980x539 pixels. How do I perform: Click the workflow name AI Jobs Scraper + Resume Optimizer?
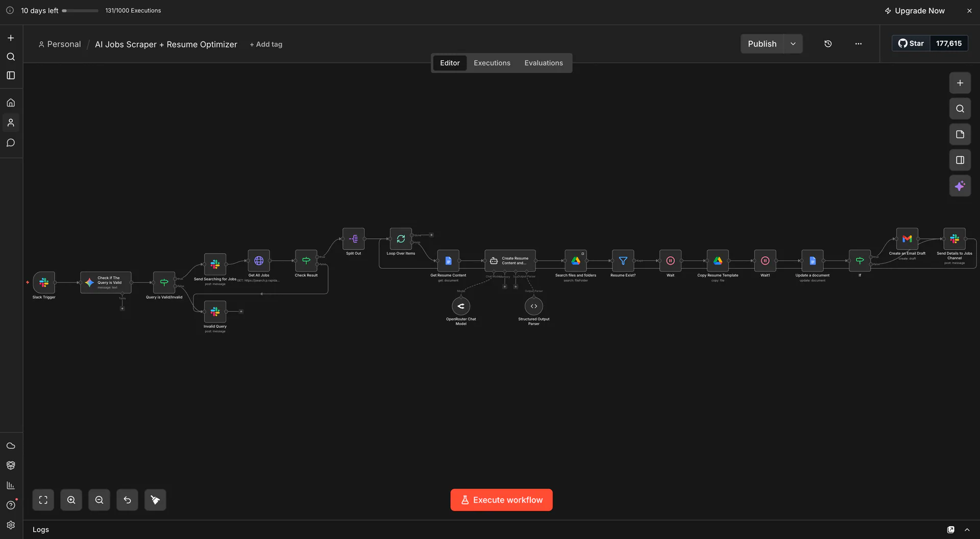coord(166,44)
